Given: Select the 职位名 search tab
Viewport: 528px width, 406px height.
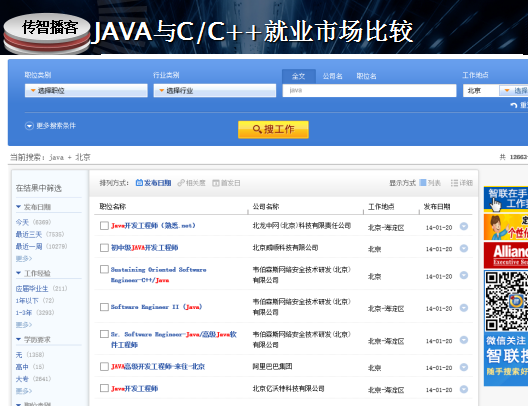Looking at the screenshot, I should [366, 76].
